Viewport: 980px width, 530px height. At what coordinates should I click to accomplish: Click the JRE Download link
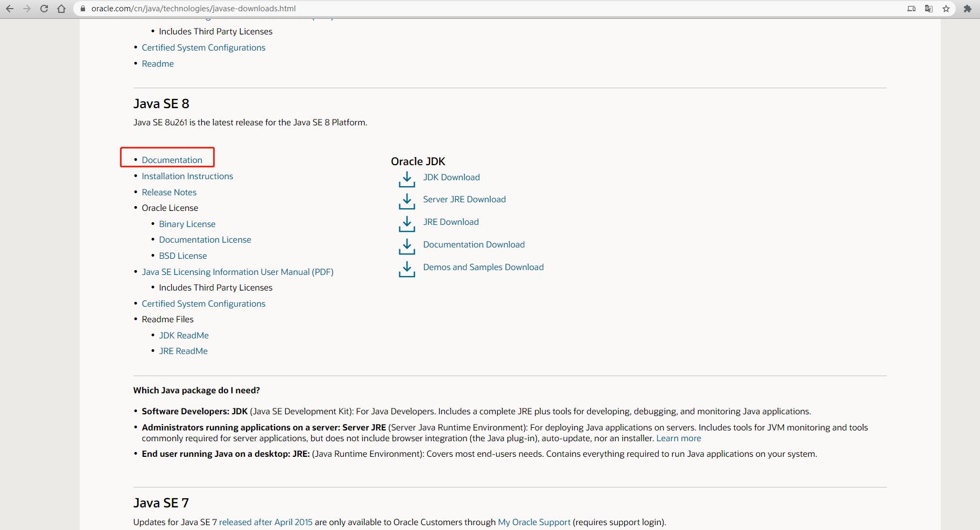pos(451,222)
